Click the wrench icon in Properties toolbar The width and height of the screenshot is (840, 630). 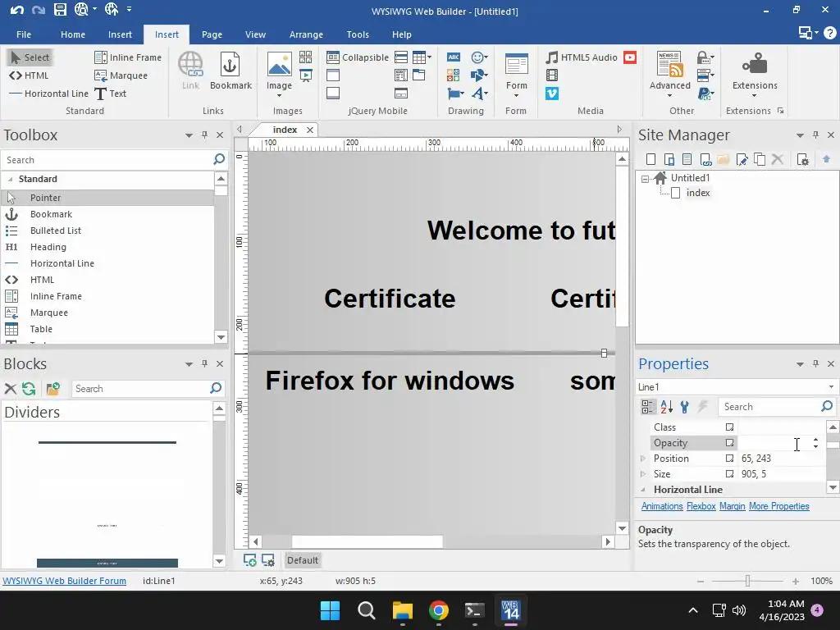coord(685,407)
